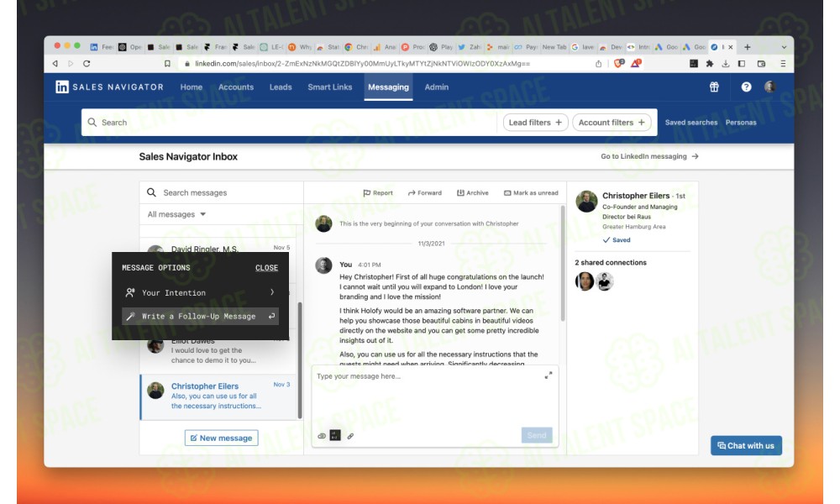Add Lead filters

click(535, 122)
